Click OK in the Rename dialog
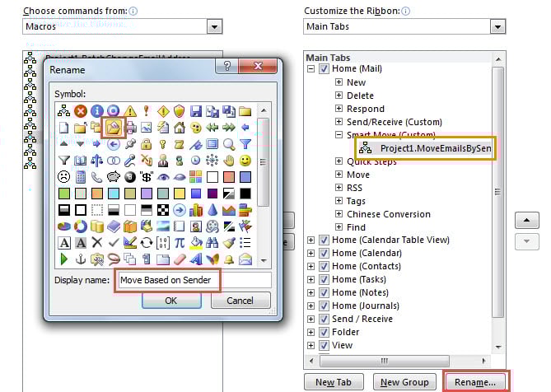Image resolution: width=551 pixels, height=392 pixels. point(170,301)
